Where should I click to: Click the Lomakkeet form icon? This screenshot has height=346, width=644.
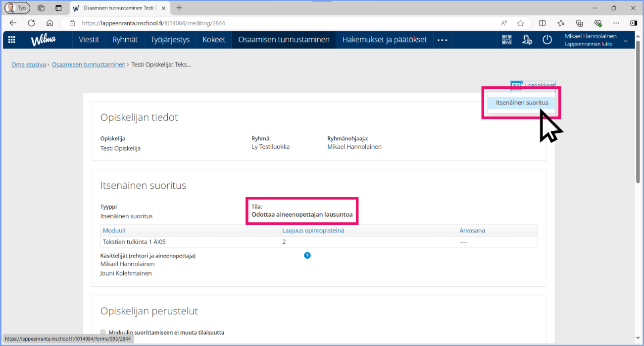(x=516, y=85)
